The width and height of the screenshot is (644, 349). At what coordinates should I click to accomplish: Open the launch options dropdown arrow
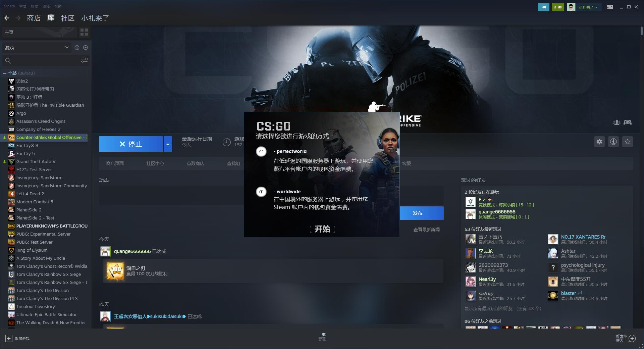pos(168,144)
